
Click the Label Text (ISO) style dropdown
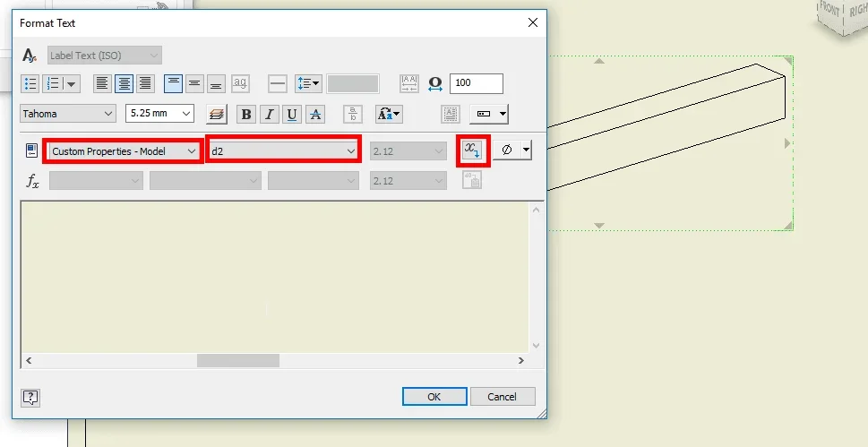[105, 56]
